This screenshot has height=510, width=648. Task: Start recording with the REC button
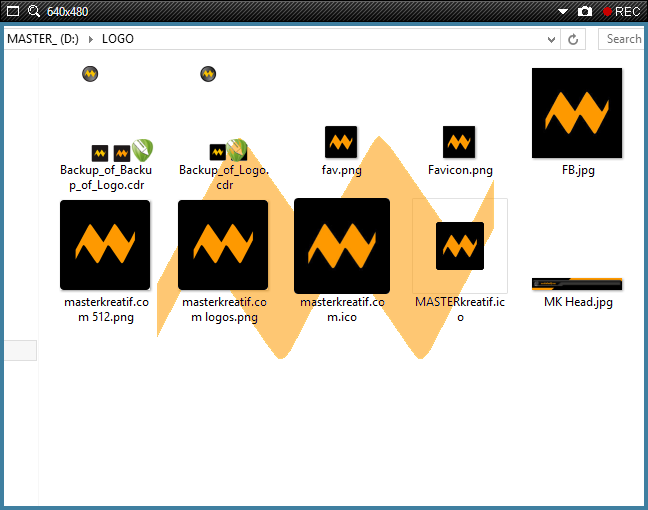[621, 12]
